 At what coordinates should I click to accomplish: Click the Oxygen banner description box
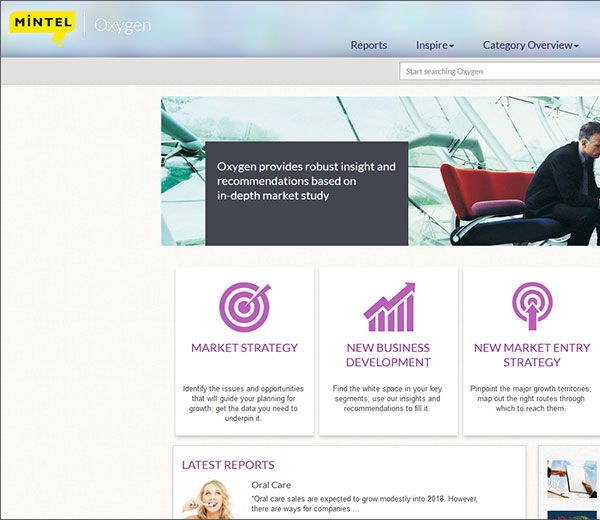(307, 193)
